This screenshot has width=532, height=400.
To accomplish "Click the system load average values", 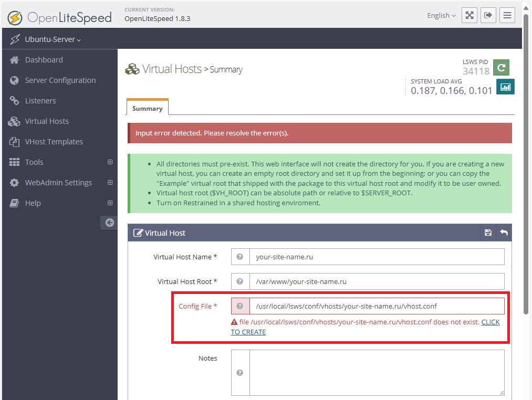I will [451, 91].
